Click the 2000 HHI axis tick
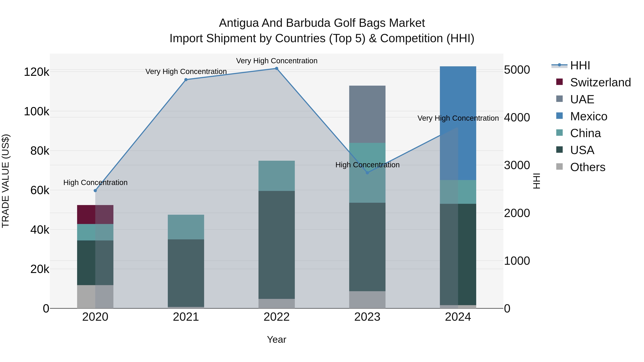This screenshot has height=362, width=644. point(517,213)
